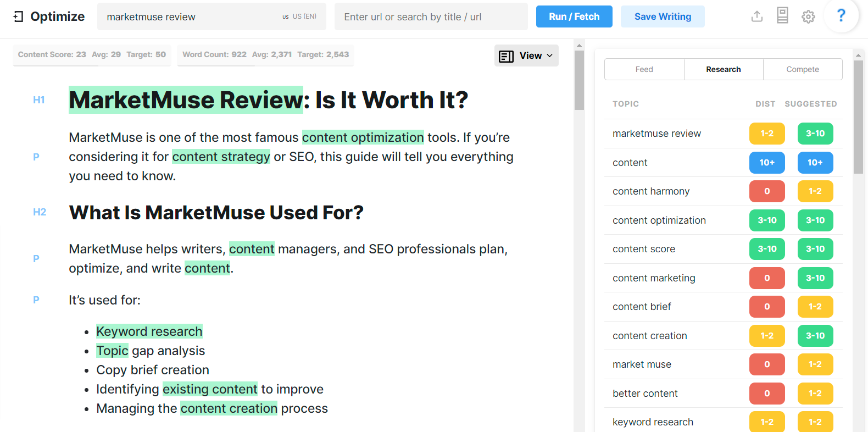Viewport: 868px width, 432px height.
Task: Click the 'Topic gap analysis' bullet
Action: click(x=151, y=351)
